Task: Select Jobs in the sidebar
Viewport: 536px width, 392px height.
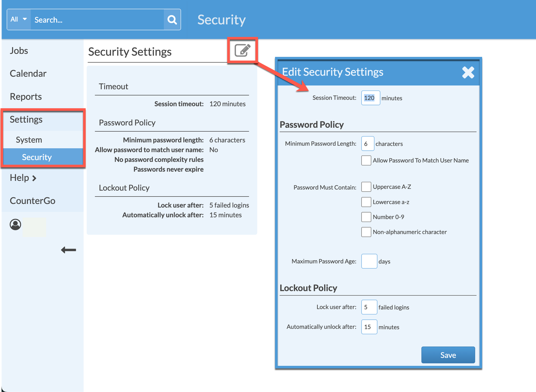Action: pyautogui.click(x=19, y=51)
